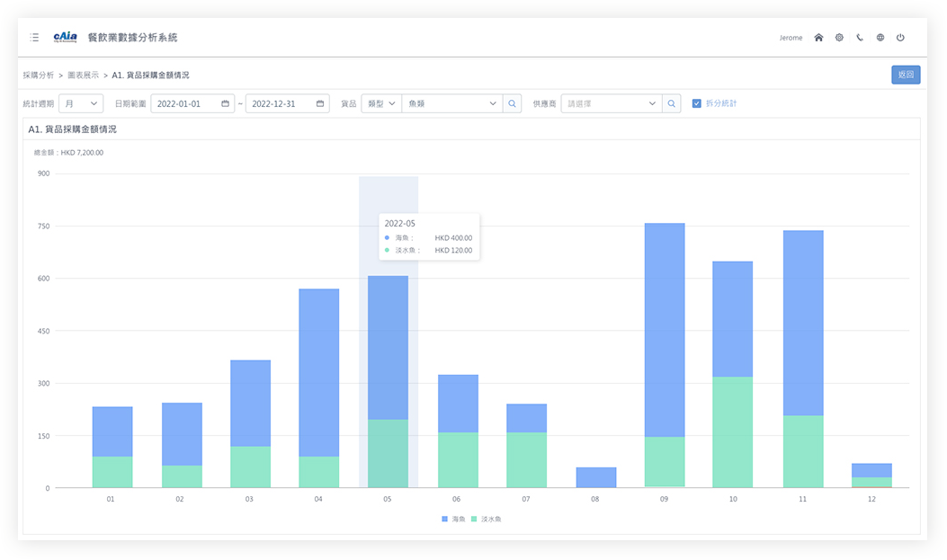Click the cAia logo
The width and height of the screenshot is (947, 560).
66,38
